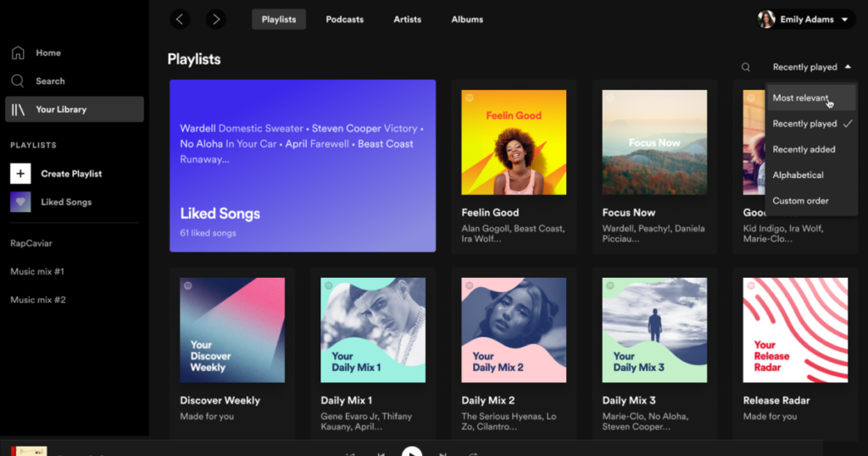This screenshot has height=456, width=868.
Task: Open the Home icon in sidebar
Action: [x=18, y=53]
